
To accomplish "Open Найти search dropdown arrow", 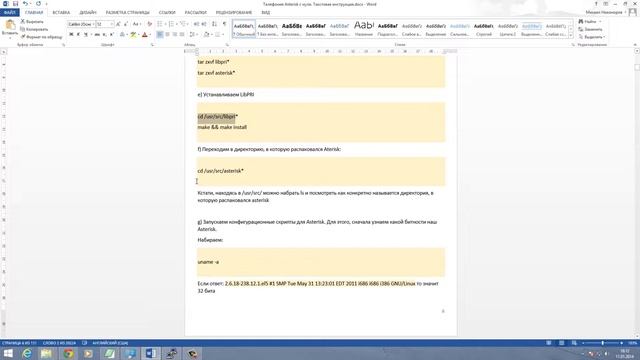I will coord(600,22).
